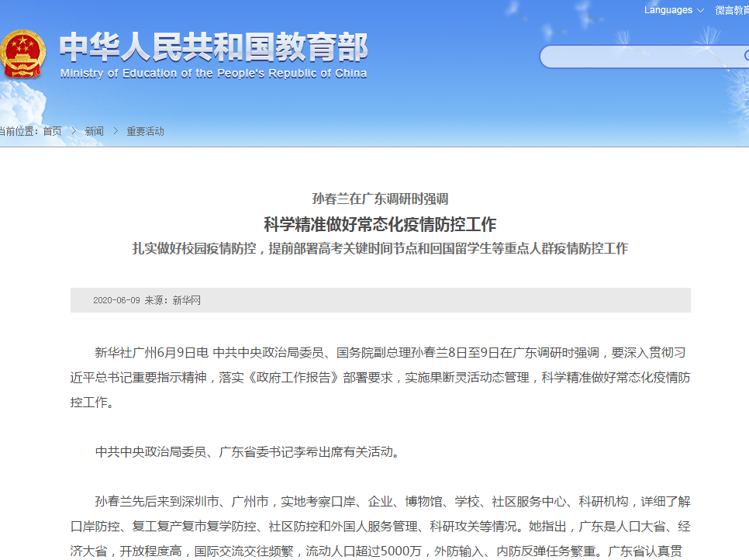This screenshot has width=749, height=560.
Task: Click the subtitle starting with 扎实做好校园疫情防控
Action: [380, 248]
